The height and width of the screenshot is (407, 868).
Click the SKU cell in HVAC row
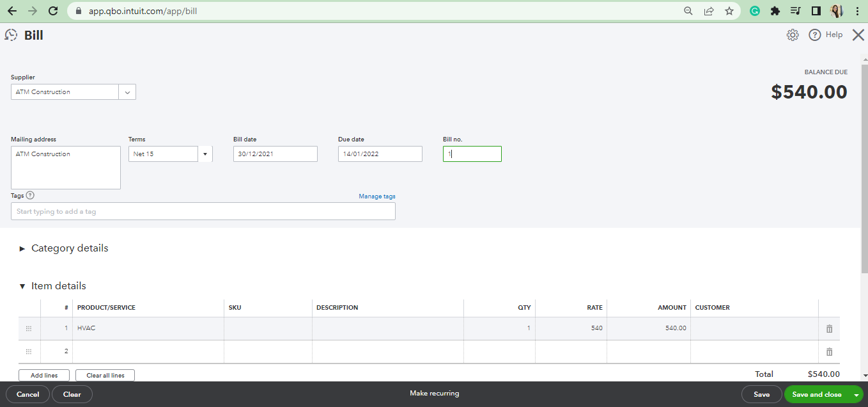pyautogui.click(x=268, y=328)
